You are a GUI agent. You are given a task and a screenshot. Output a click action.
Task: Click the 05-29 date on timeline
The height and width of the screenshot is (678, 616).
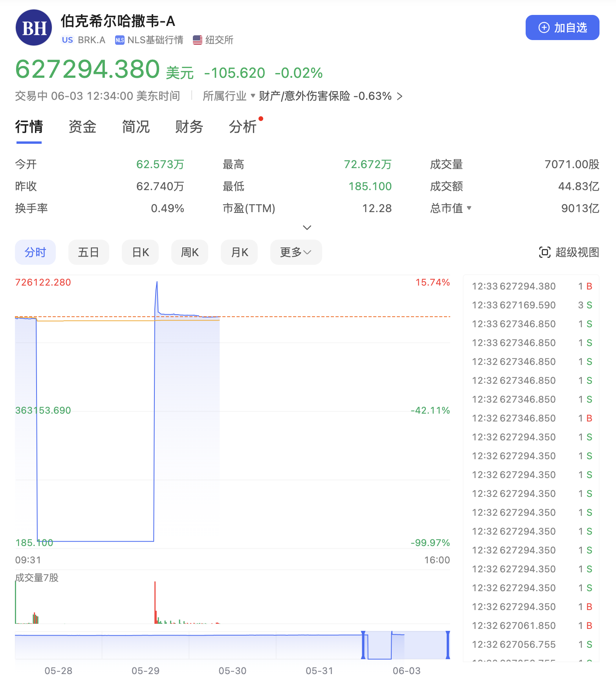click(x=145, y=671)
